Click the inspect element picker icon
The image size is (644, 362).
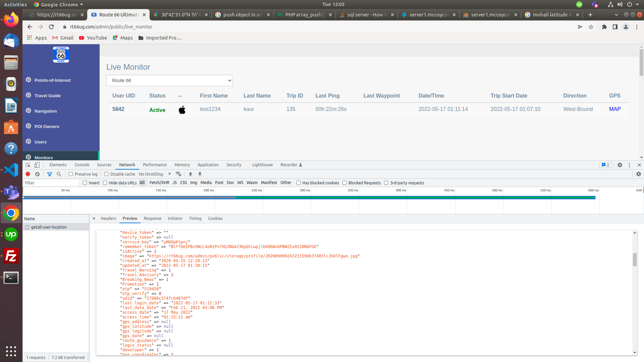coord(28,165)
